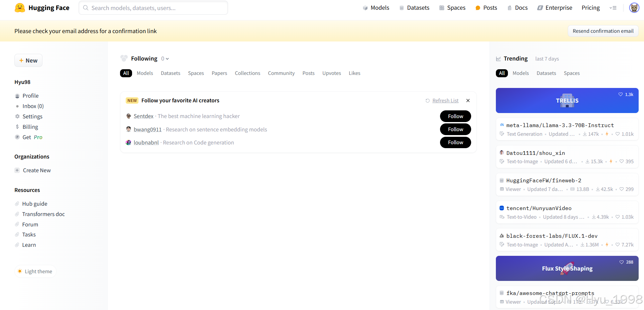Open Posts in top navigation

pos(486,8)
